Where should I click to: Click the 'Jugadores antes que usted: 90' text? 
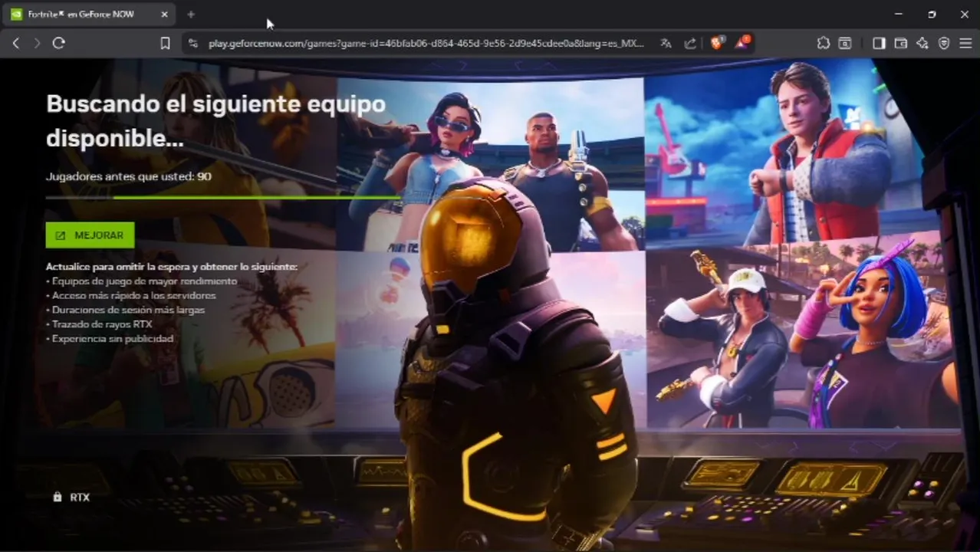(x=128, y=176)
